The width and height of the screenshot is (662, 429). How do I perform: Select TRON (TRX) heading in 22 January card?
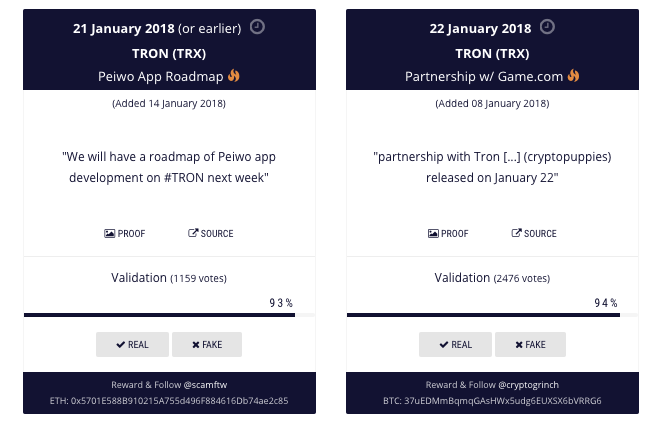(x=492, y=52)
